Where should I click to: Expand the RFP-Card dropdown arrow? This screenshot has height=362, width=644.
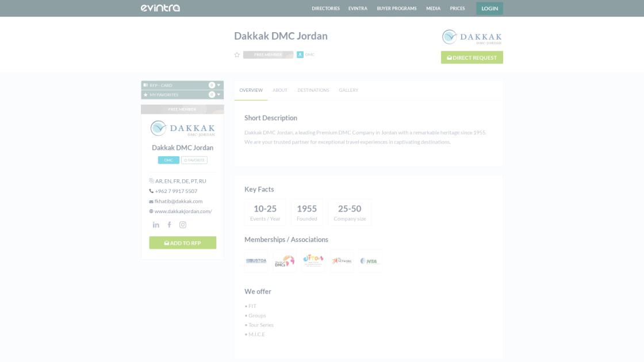pyautogui.click(x=218, y=85)
